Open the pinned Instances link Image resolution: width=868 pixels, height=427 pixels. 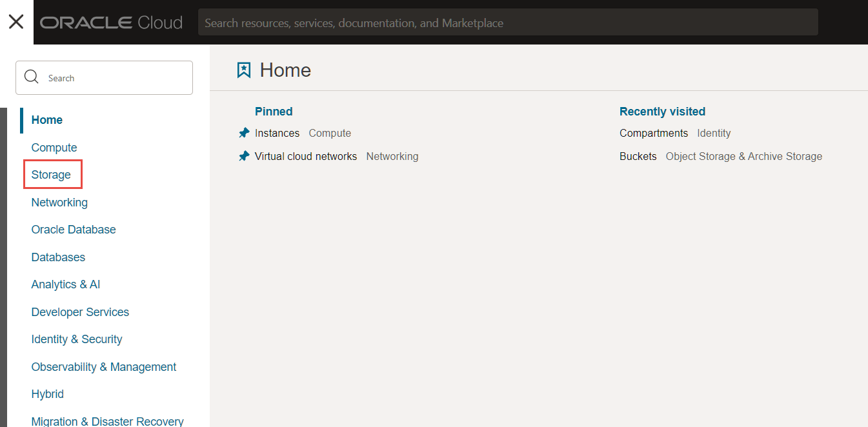click(x=277, y=133)
